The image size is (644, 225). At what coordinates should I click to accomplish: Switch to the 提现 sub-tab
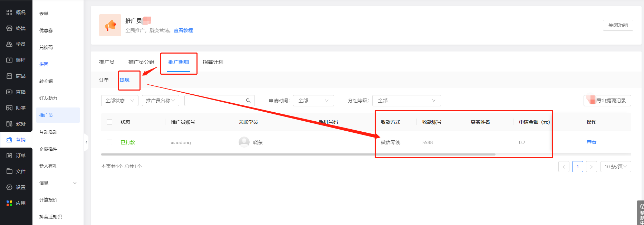click(x=125, y=80)
